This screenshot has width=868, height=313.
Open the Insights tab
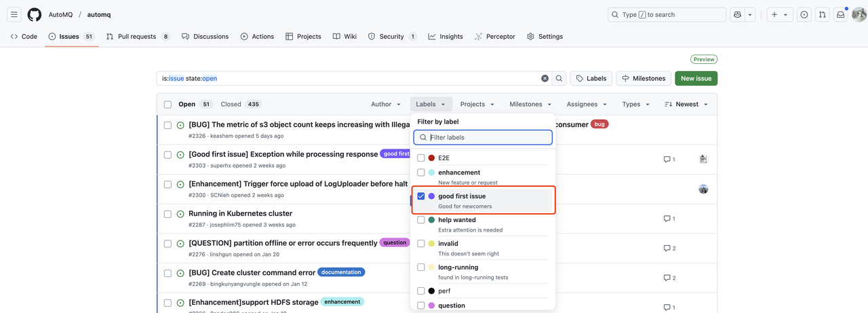pos(446,37)
